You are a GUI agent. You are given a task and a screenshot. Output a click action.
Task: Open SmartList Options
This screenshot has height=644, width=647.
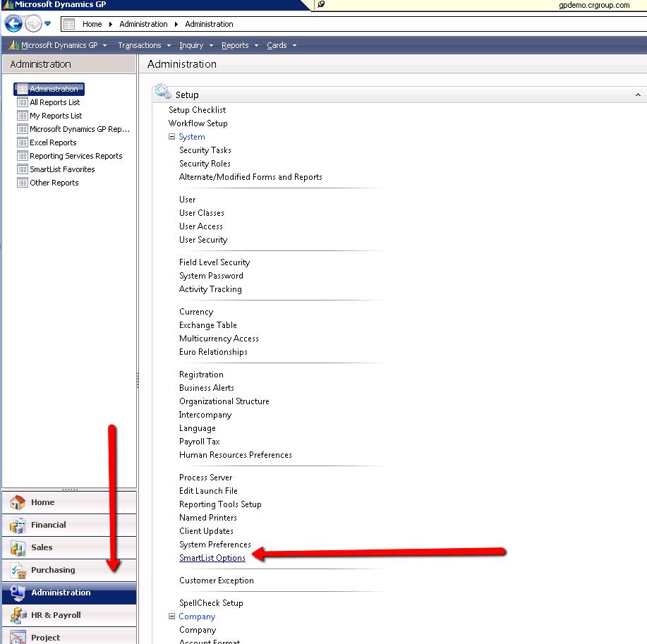pos(212,557)
